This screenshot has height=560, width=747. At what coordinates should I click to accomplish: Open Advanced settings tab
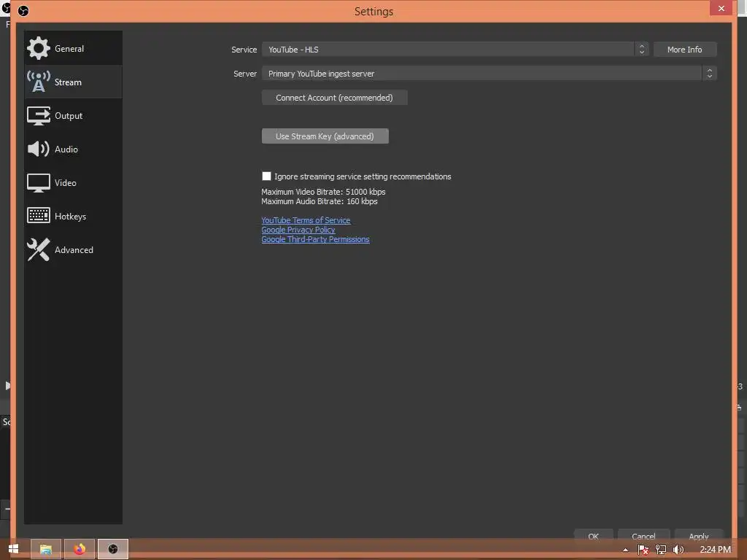[x=74, y=249]
